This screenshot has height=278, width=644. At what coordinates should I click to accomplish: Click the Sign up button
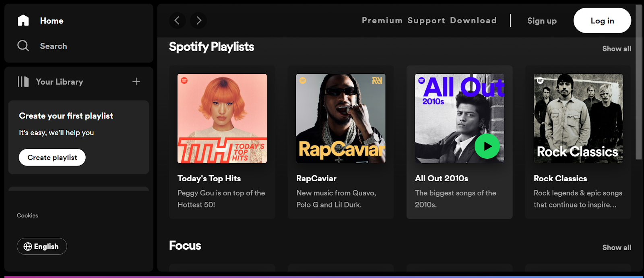click(542, 21)
